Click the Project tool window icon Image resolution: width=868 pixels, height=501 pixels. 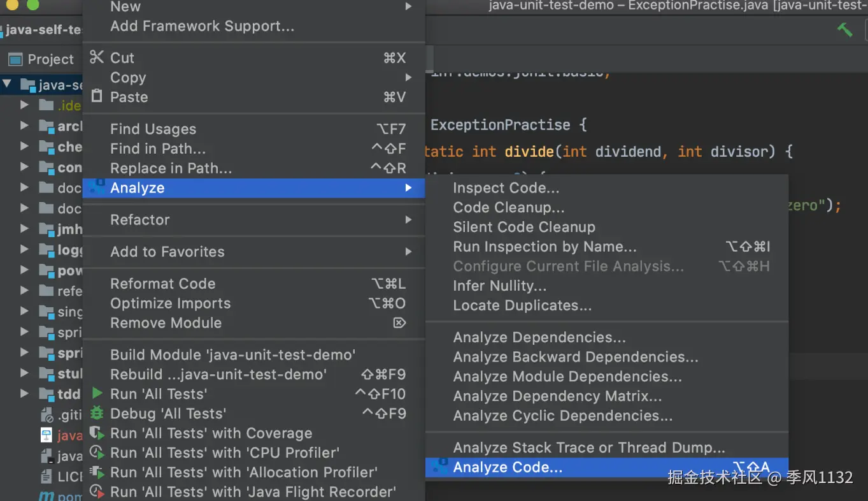tap(15, 59)
